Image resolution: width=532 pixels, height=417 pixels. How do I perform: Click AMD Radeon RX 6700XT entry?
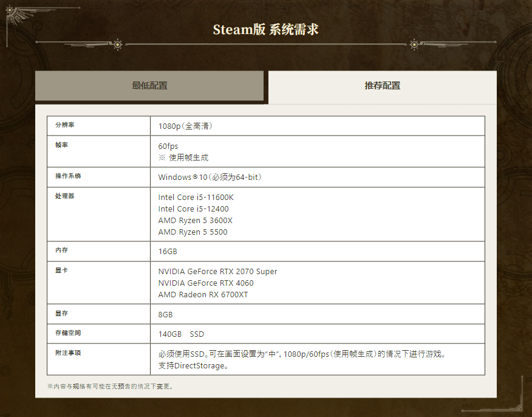[x=203, y=294]
